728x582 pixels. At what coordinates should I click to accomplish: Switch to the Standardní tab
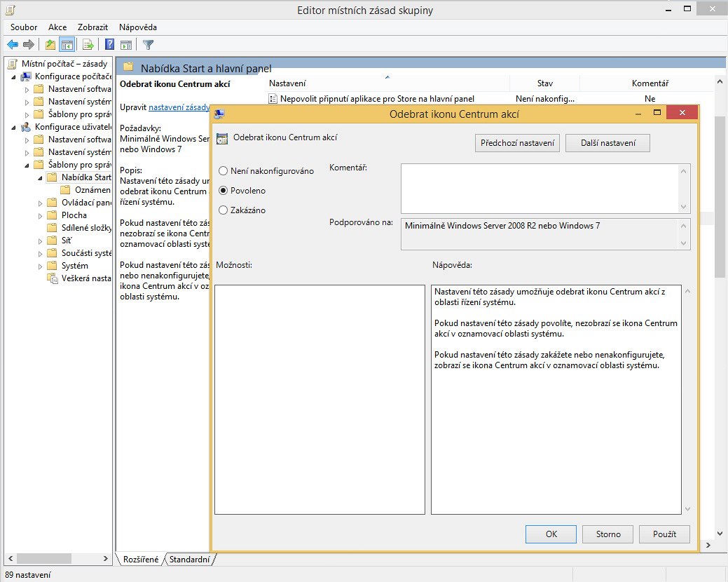pos(189,560)
